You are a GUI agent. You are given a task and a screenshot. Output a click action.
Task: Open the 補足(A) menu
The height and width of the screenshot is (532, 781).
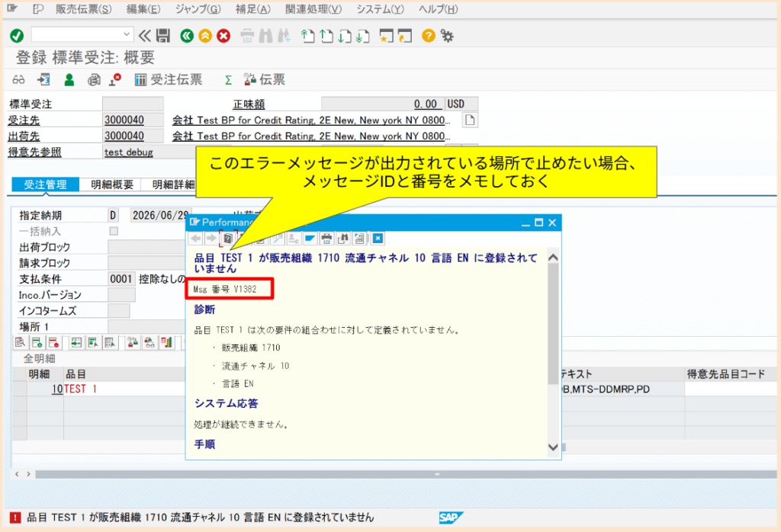(x=253, y=9)
